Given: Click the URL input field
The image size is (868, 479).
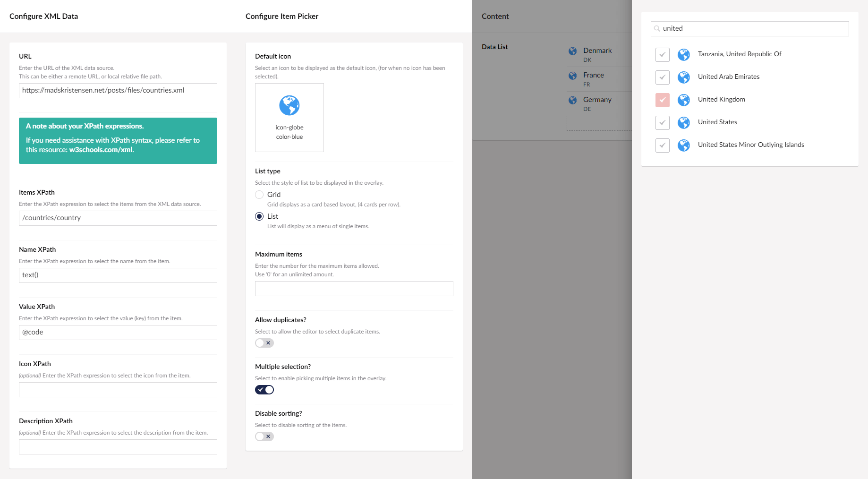Looking at the screenshot, I should pos(118,91).
